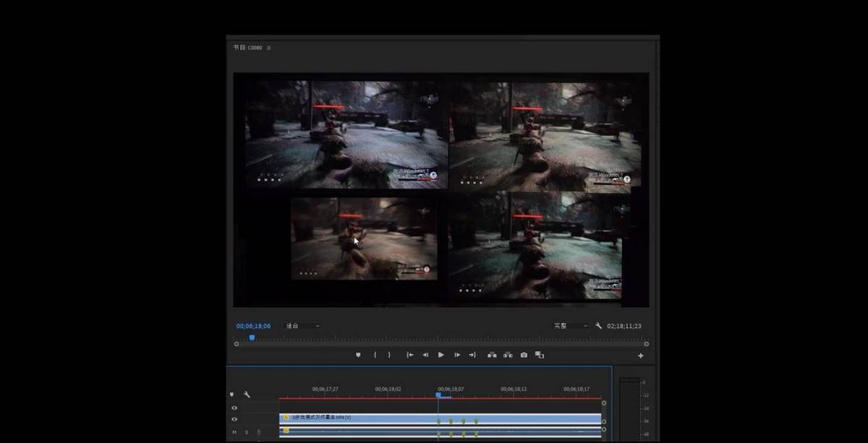
Task: Go to In point
Action: point(409,355)
